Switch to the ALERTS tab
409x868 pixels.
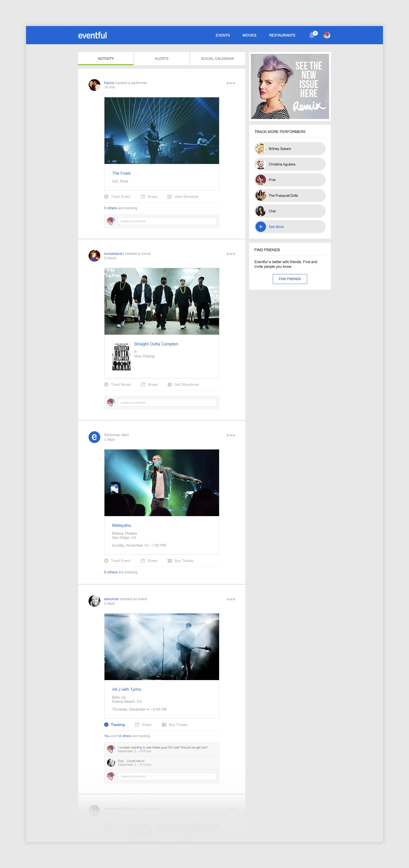[x=162, y=59]
